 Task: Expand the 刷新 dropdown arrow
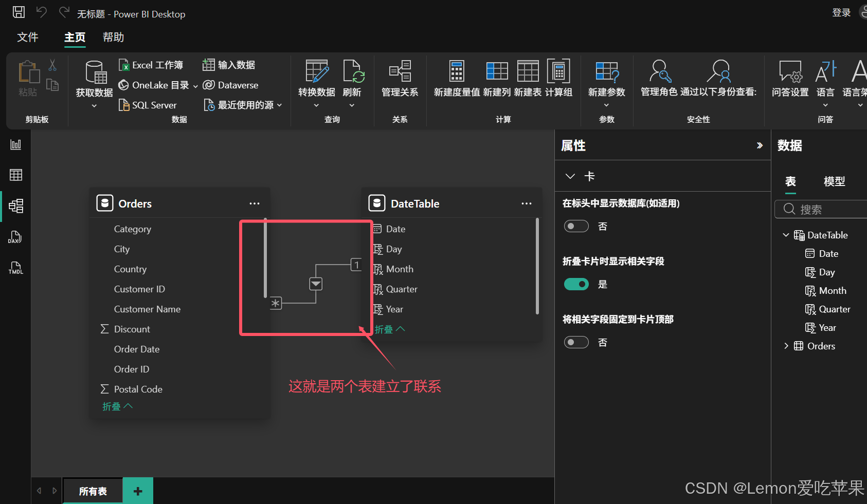[x=352, y=105]
